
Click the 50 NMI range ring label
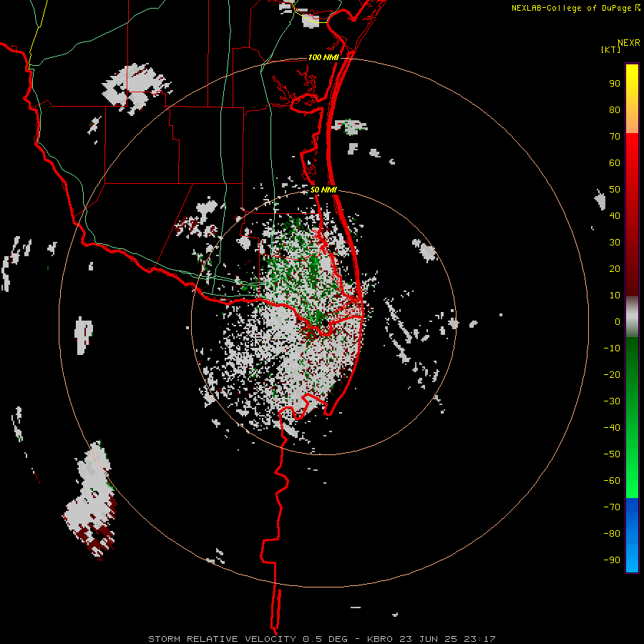(x=323, y=190)
